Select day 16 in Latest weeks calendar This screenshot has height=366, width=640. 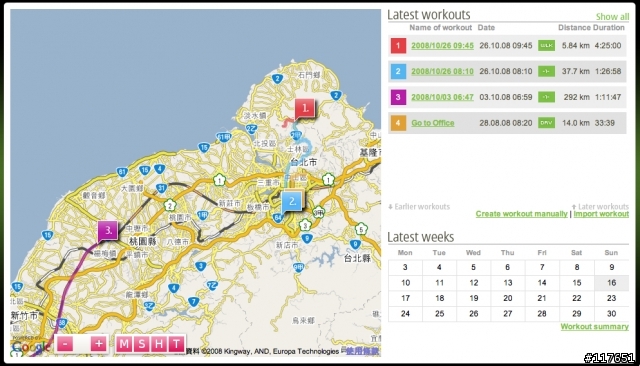(611, 283)
